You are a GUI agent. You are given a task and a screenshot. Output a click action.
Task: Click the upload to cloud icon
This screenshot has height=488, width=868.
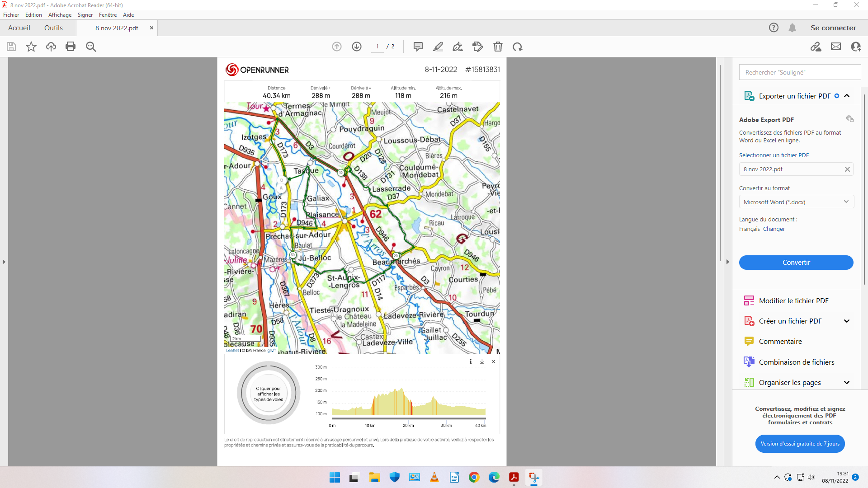pos(51,47)
